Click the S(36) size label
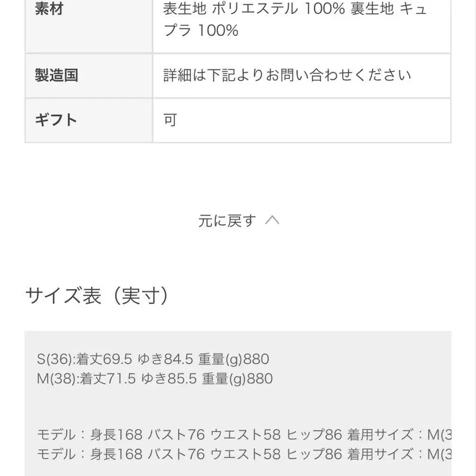The width and height of the screenshot is (476, 476). click(x=54, y=360)
